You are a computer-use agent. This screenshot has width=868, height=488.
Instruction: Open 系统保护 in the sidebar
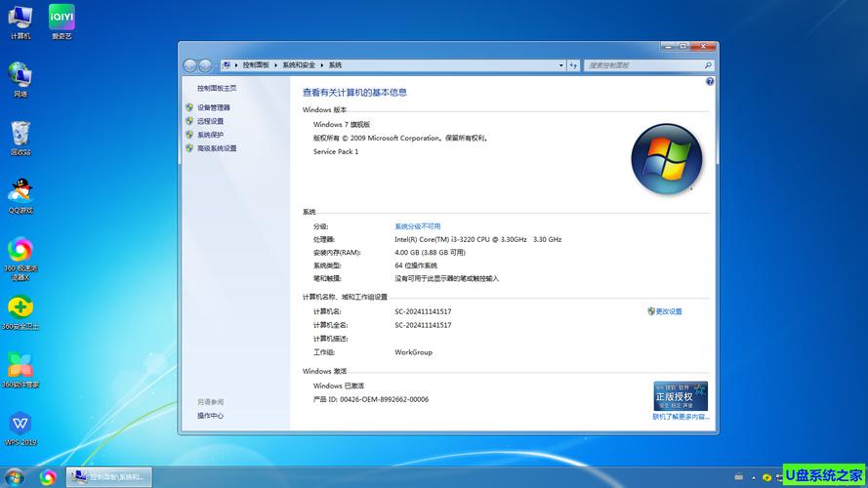click(210, 135)
